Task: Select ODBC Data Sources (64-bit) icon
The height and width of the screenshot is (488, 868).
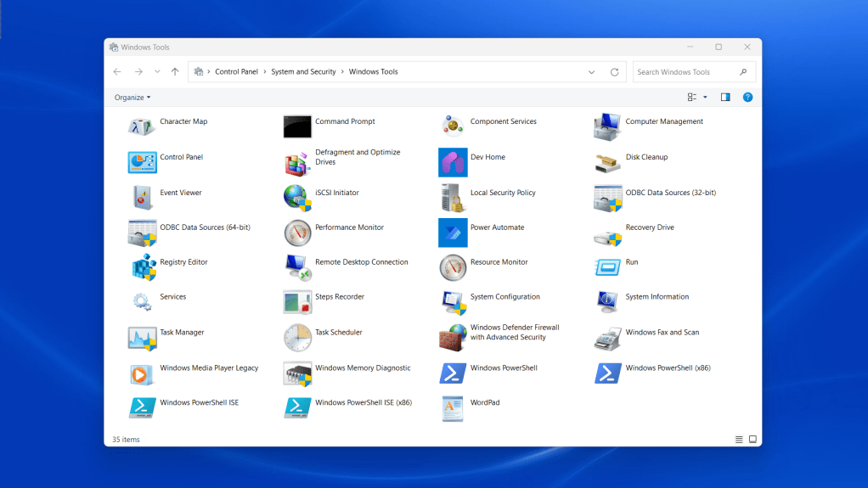Action: click(x=142, y=233)
